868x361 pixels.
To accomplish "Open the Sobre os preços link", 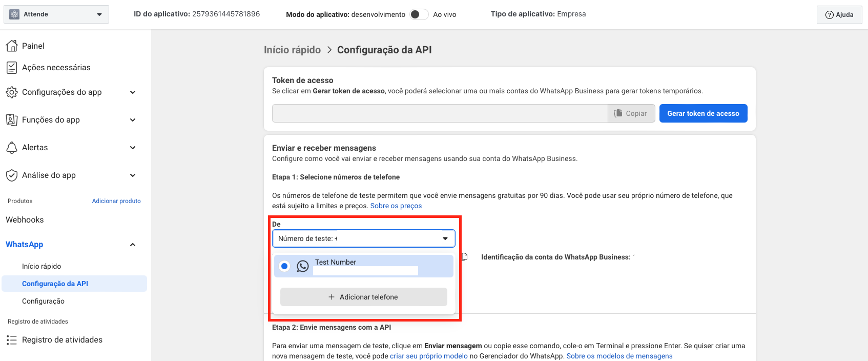I will pyautogui.click(x=396, y=206).
